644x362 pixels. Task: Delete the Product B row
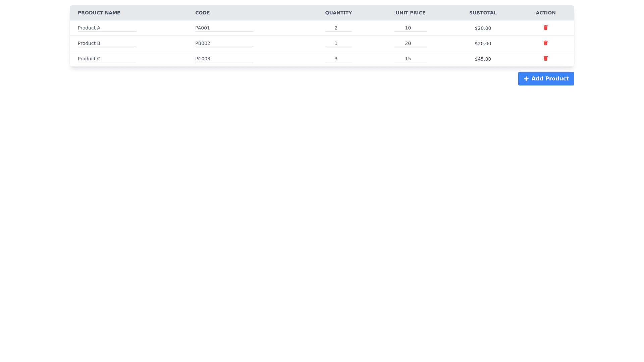545,43
